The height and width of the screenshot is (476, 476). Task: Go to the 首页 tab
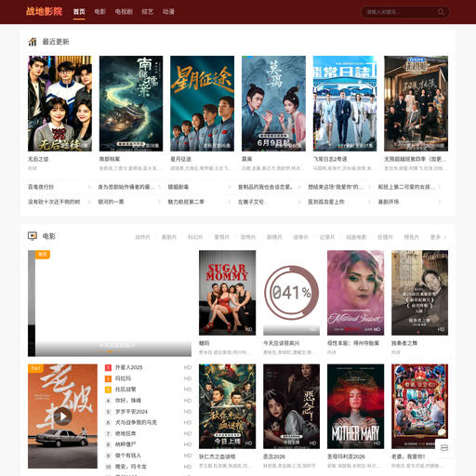pos(79,12)
